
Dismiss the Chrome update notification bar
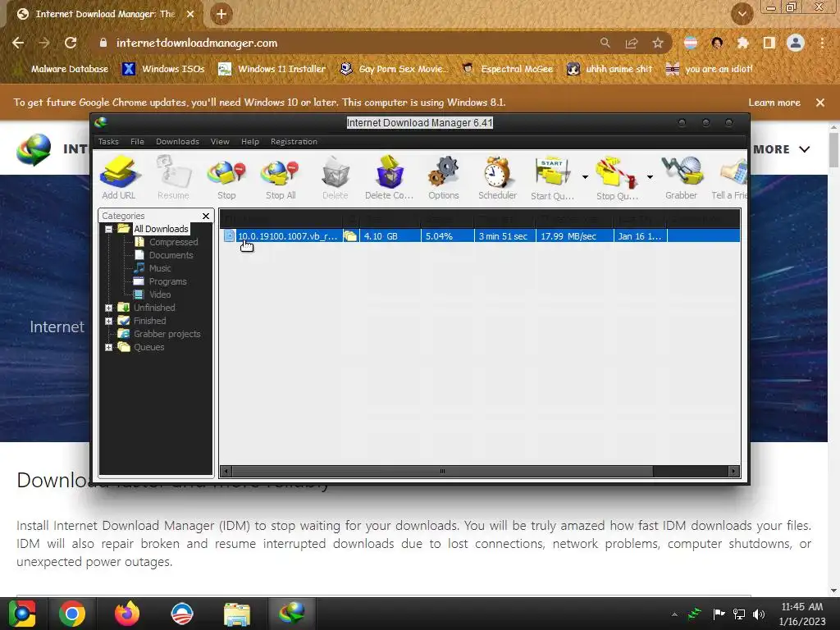819,103
